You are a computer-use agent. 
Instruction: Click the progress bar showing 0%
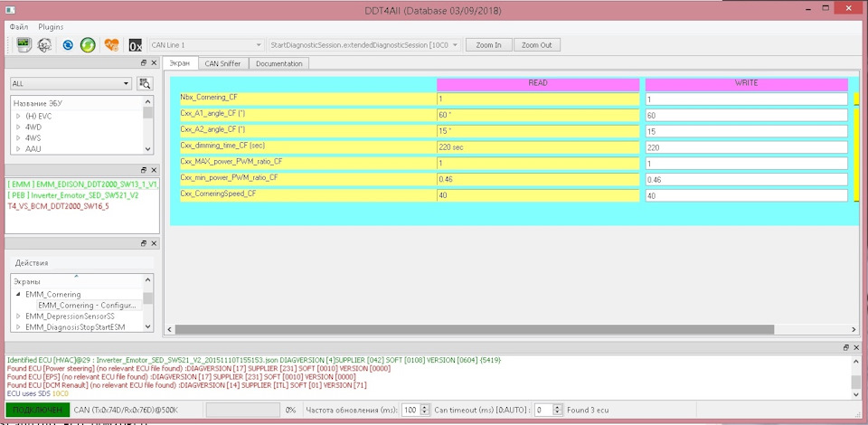[243, 410]
